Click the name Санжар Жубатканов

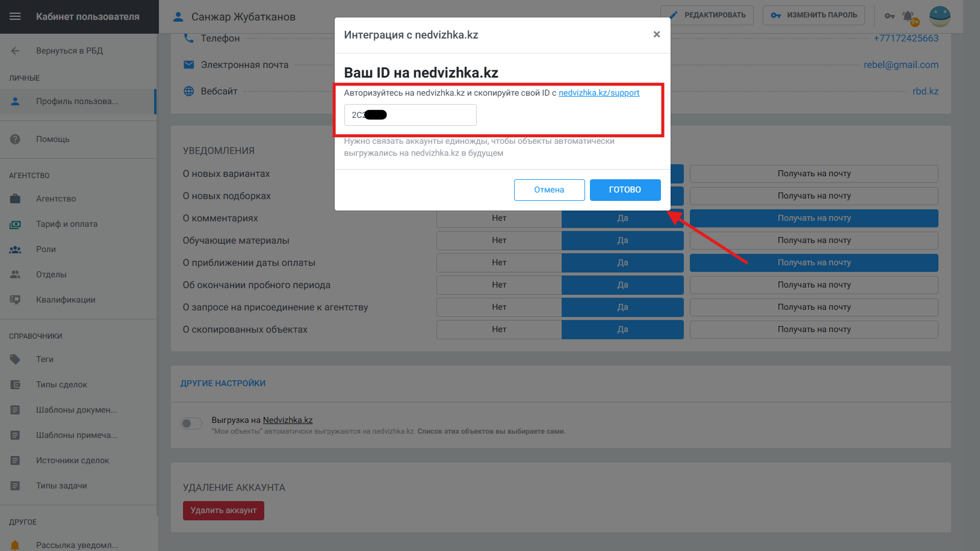tap(243, 17)
